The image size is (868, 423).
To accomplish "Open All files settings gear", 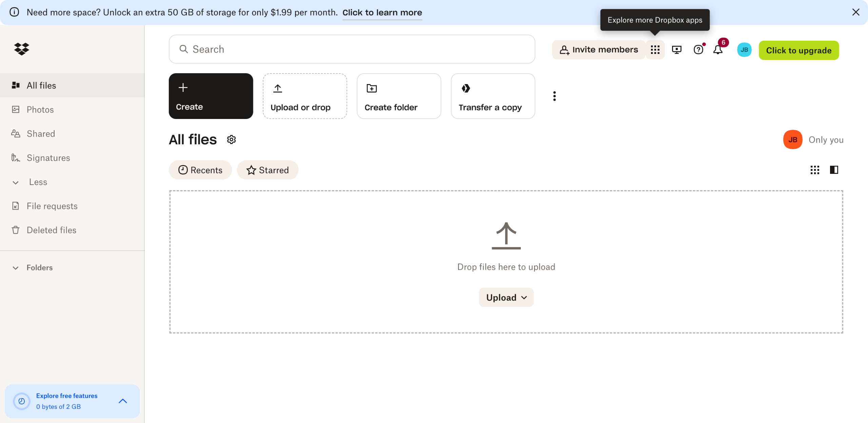I will pyautogui.click(x=231, y=140).
